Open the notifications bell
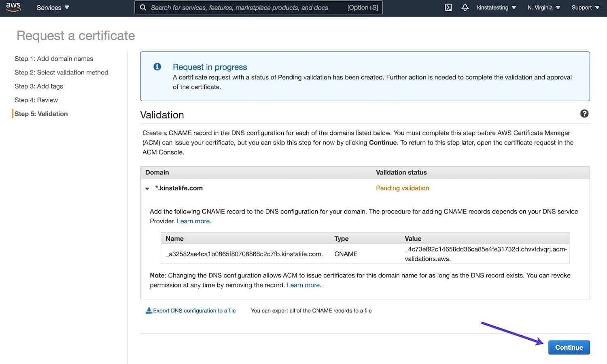Viewport: 607px width, 364px height. [465, 7]
